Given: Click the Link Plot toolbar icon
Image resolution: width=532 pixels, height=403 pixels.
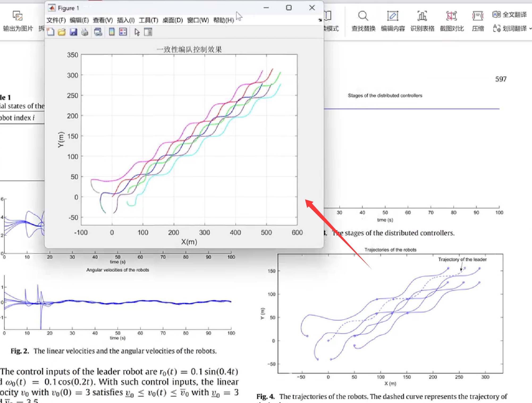Looking at the screenshot, I should click(x=98, y=32).
